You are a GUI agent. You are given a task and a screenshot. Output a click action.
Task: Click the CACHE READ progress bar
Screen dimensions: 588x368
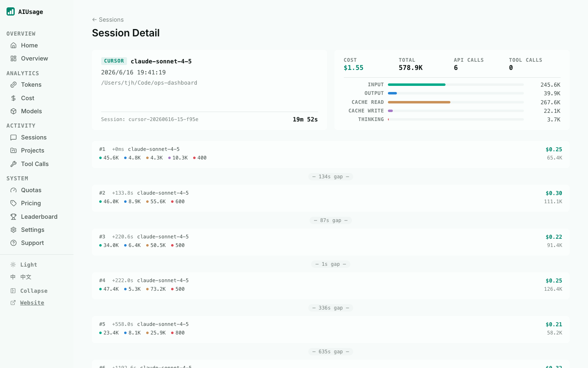click(x=456, y=102)
